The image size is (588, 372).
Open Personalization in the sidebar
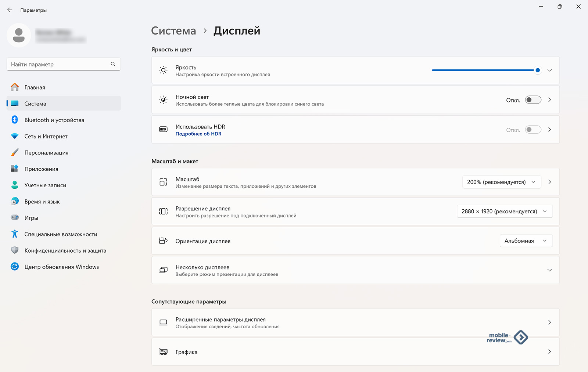(x=46, y=153)
